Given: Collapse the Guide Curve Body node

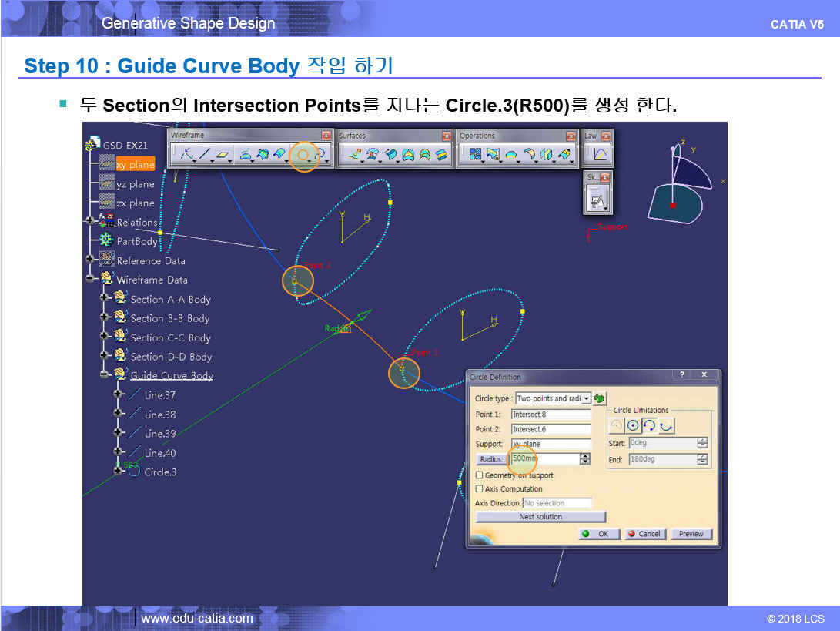Looking at the screenshot, I should [x=105, y=375].
